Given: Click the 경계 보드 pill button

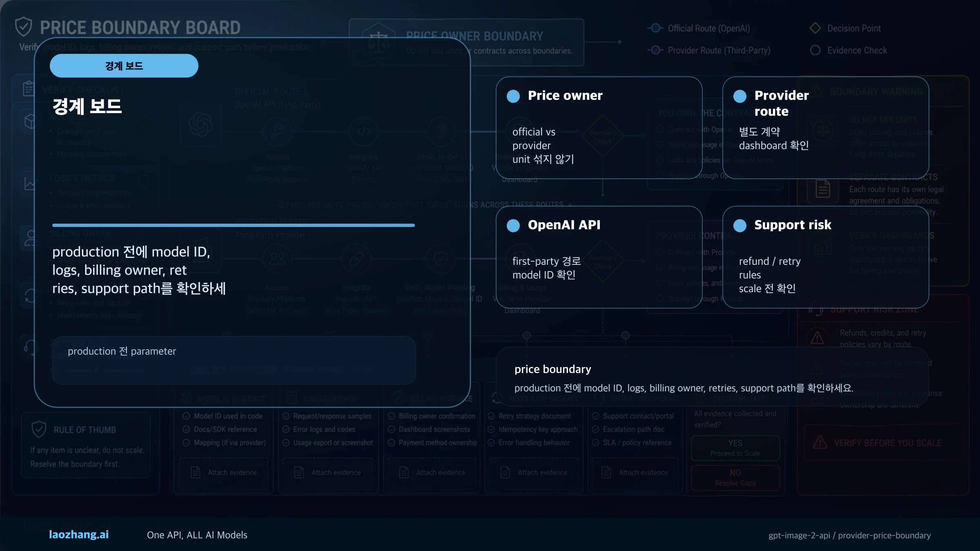Looking at the screenshot, I should (124, 66).
